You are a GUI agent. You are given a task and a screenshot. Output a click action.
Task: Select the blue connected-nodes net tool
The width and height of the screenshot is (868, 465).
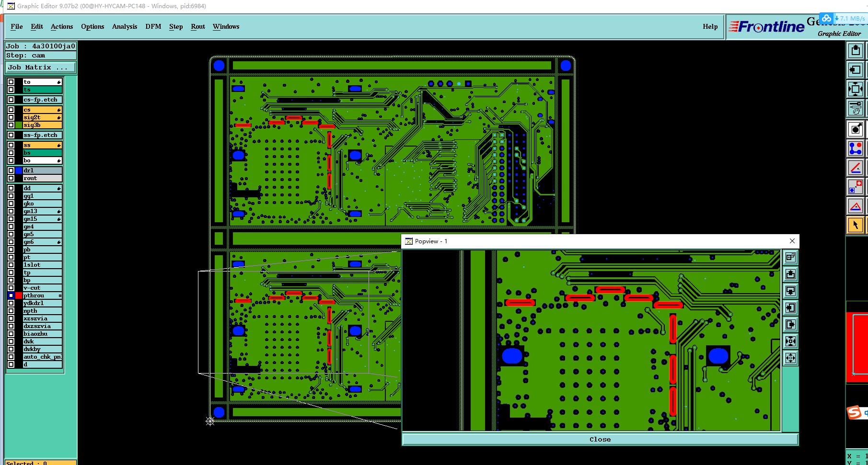856,148
